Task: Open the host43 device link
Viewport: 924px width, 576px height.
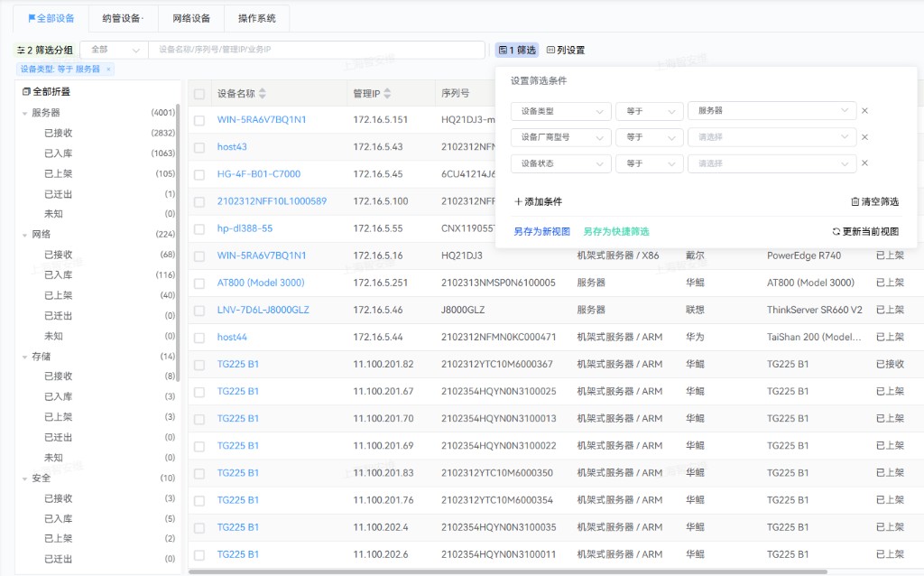Action: point(232,147)
